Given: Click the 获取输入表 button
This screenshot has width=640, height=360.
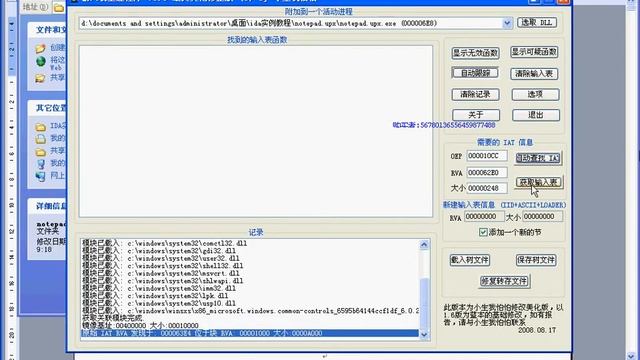Looking at the screenshot, I should point(539,182).
